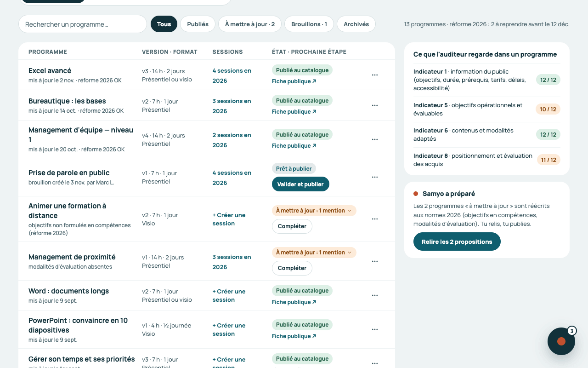Image resolution: width=588 pixels, height=368 pixels.
Task: Create a session for Word : documents longs
Action: [x=229, y=295]
